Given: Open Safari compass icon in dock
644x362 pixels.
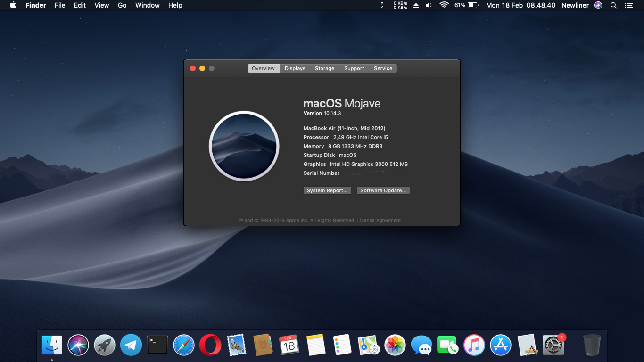Looking at the screenshot, I should point(184,345).
